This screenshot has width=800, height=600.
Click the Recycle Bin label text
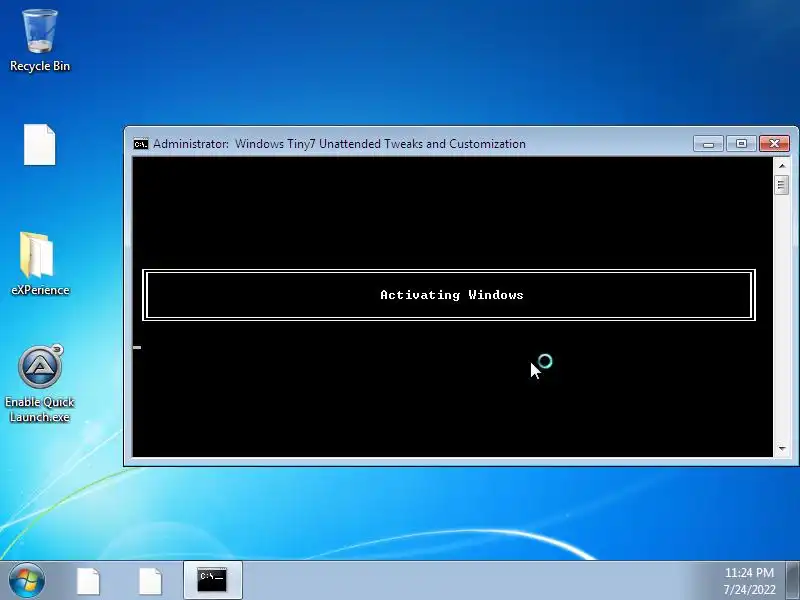[40, 66]
